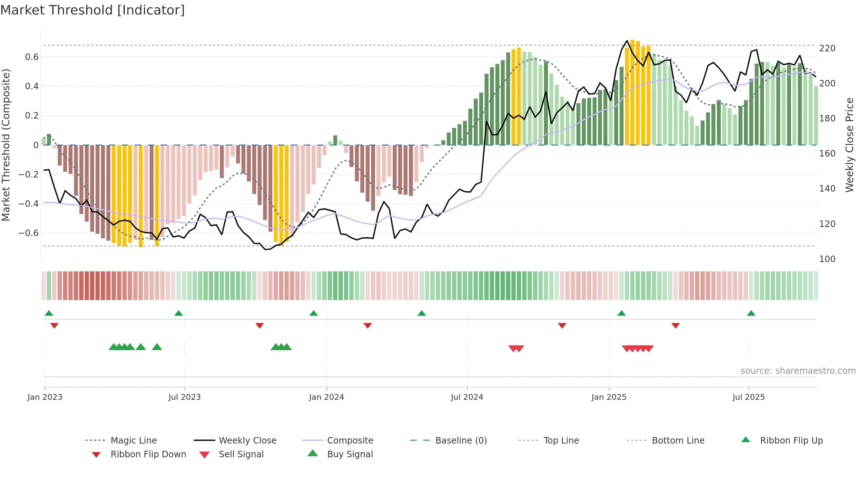Click the Market Threshold (Composite) axis title
Image resolution: width=868 pixels, height=488 pixels.
point(6,145)
